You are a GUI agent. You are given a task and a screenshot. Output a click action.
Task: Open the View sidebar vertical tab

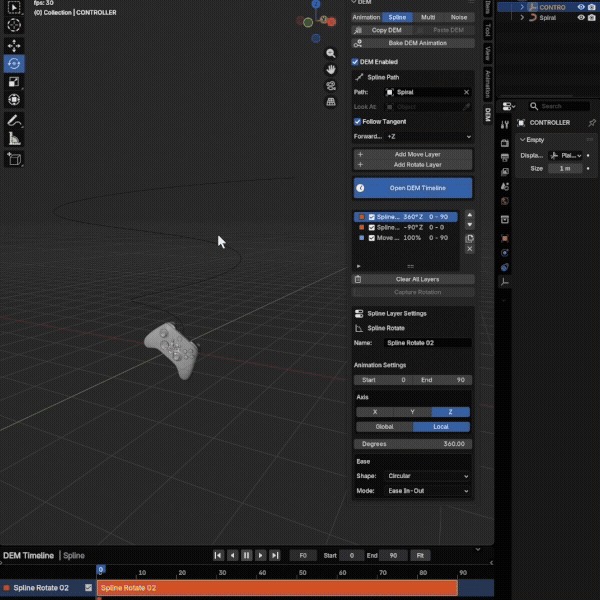pyautogui.click(x=488, y=53)
